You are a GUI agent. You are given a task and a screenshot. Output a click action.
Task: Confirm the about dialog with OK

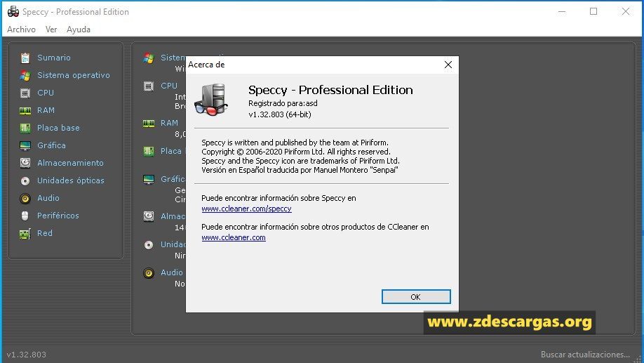(416, 297)
